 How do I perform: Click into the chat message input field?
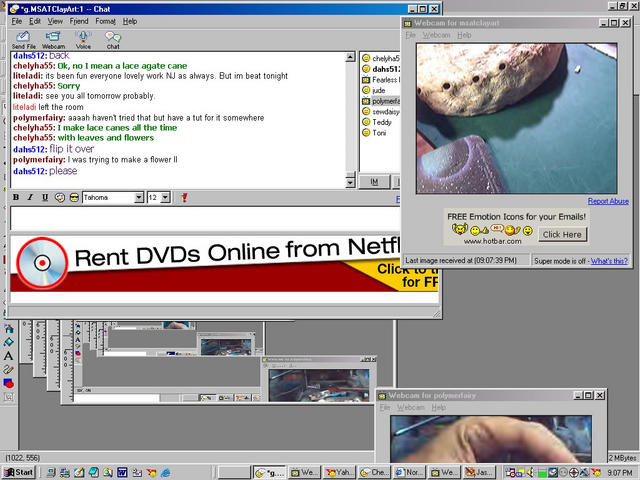click(x=205, y=219)
